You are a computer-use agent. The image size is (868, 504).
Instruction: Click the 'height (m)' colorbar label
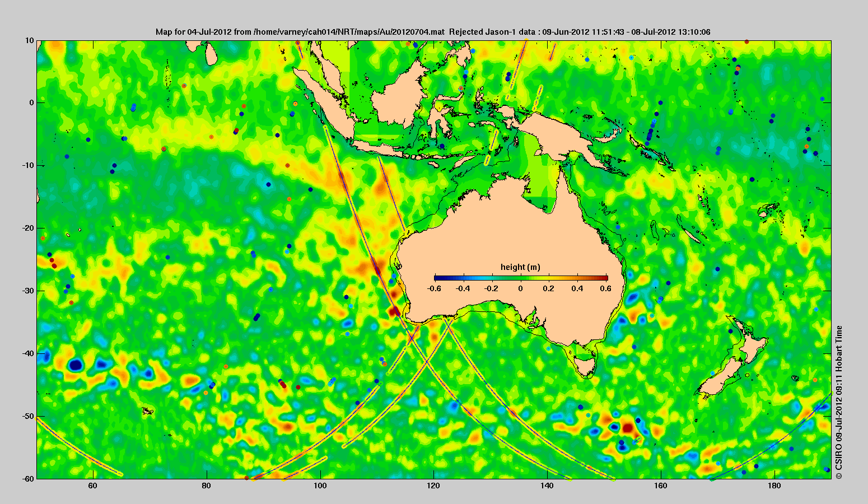(x=520, y=267)
